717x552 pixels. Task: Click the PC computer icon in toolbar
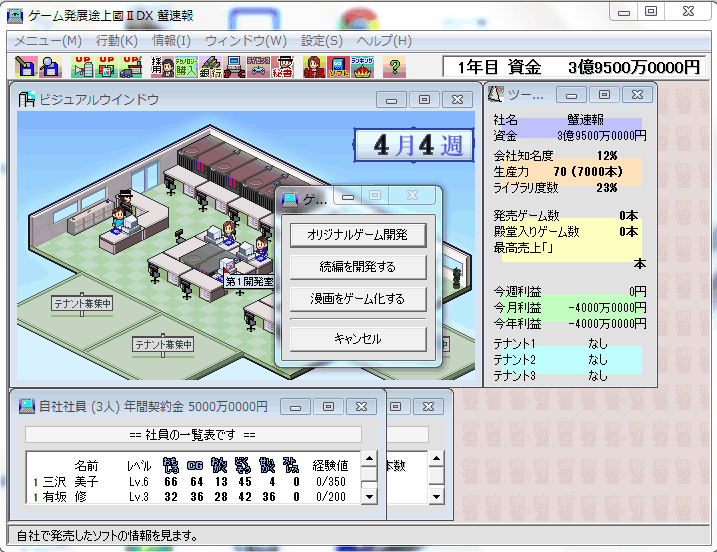coord(235,67)
